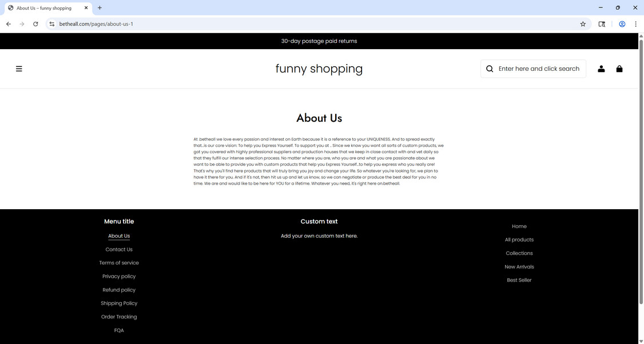Switch to the About Us browser tab
Screen dimensions: 644x344
(43, 8)
